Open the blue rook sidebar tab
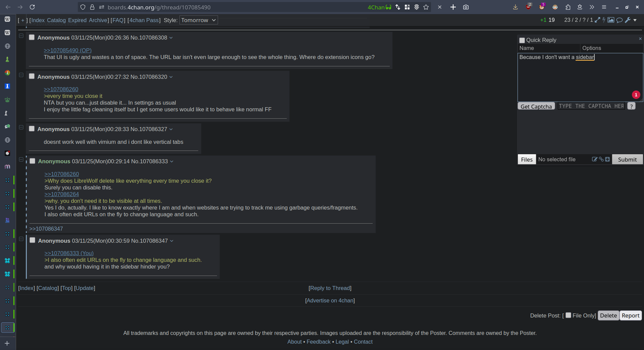644x350 pixels. [x=7, y=86]
